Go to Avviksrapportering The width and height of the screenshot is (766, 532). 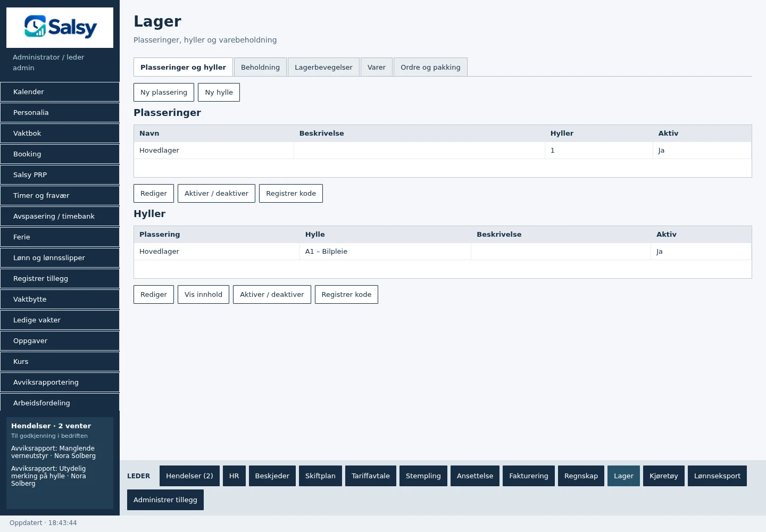(x=60, y=382)
